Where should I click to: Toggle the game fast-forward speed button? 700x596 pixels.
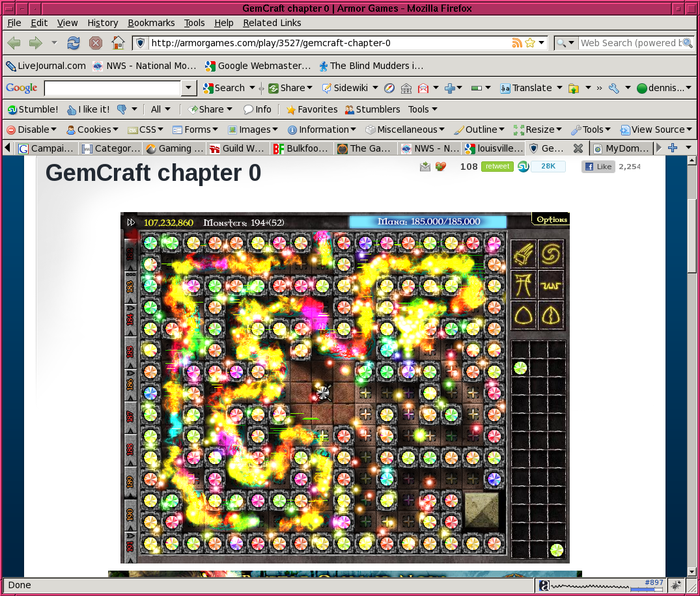(x=131, y=223)
